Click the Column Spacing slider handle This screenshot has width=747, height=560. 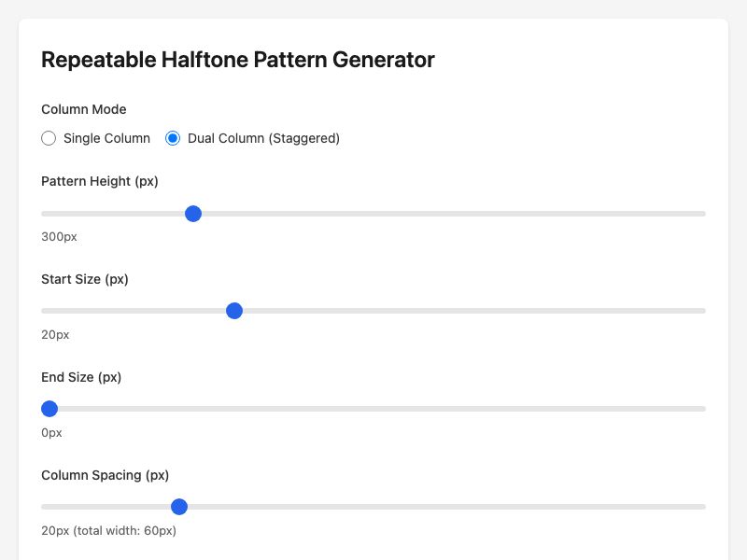pyautogui.click(x=178, y=506)
